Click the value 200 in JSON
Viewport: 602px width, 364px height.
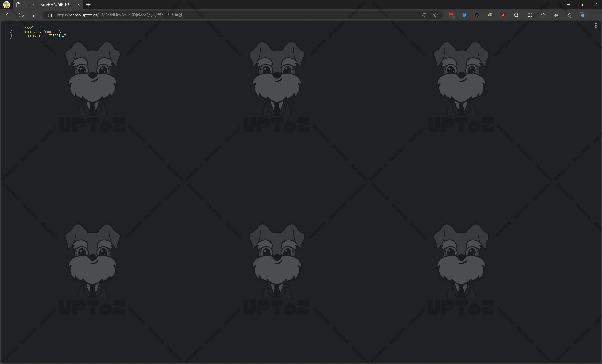point(40,28)
